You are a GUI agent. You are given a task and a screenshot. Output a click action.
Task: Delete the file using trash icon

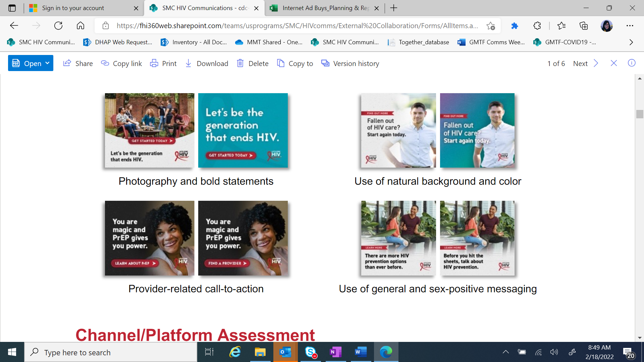240,63
